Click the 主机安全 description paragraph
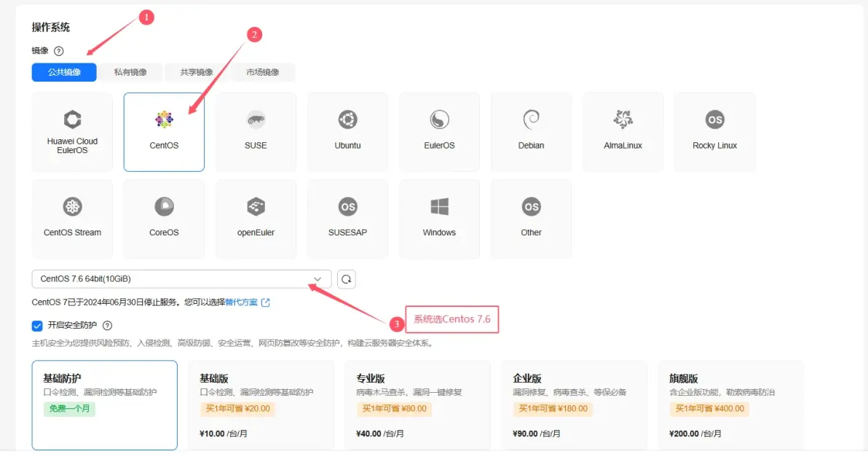Screen dimensions: 868x454 (232, 343)
